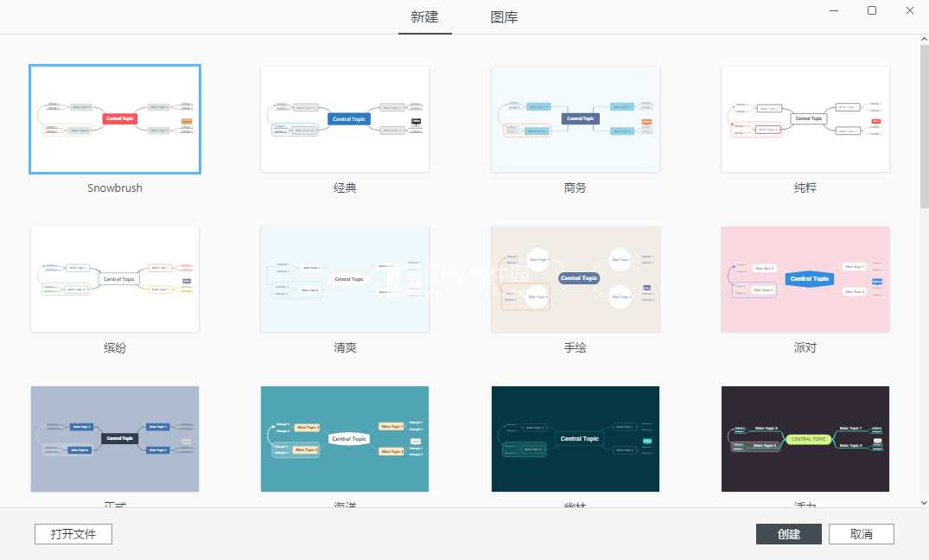Click the 打开文件 button
The width and height of the screenshot is (929, 560).
tap(73, 534)
